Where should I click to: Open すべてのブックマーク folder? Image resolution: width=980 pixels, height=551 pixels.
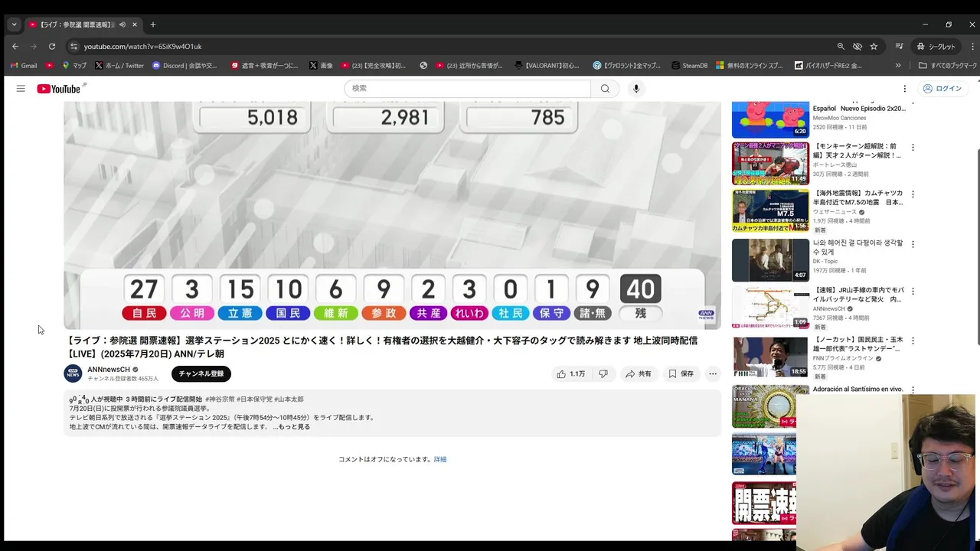[948, 66]
